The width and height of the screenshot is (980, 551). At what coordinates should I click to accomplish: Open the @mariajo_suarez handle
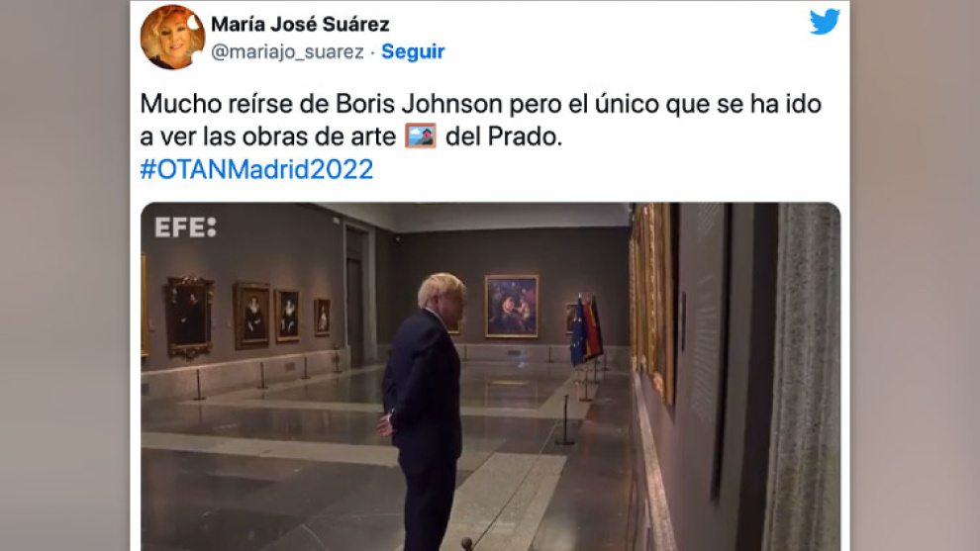tap(287, 51)
